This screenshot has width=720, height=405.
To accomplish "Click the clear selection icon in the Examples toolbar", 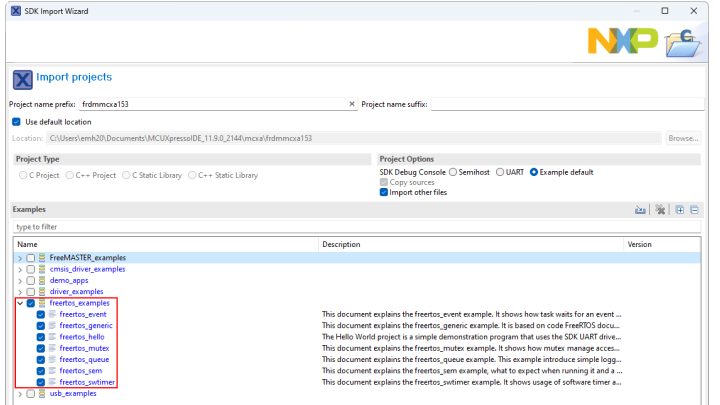I will (x=660, y=210).
